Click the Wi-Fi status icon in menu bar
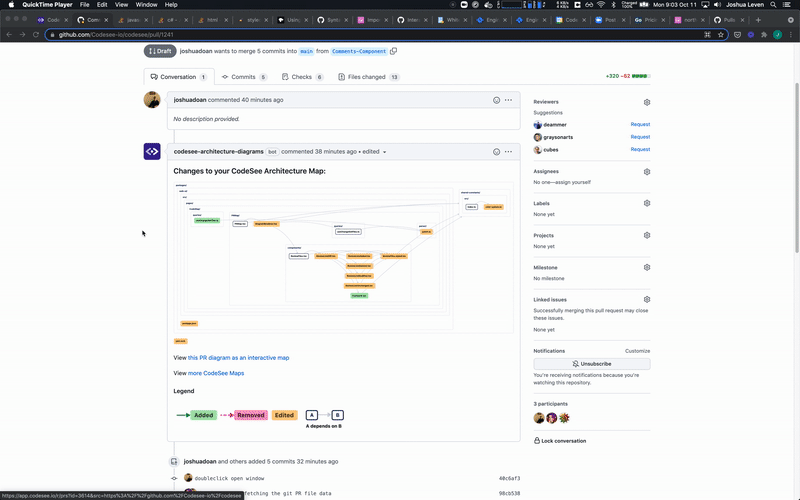800x500 pixels. [x=601, y=5]
